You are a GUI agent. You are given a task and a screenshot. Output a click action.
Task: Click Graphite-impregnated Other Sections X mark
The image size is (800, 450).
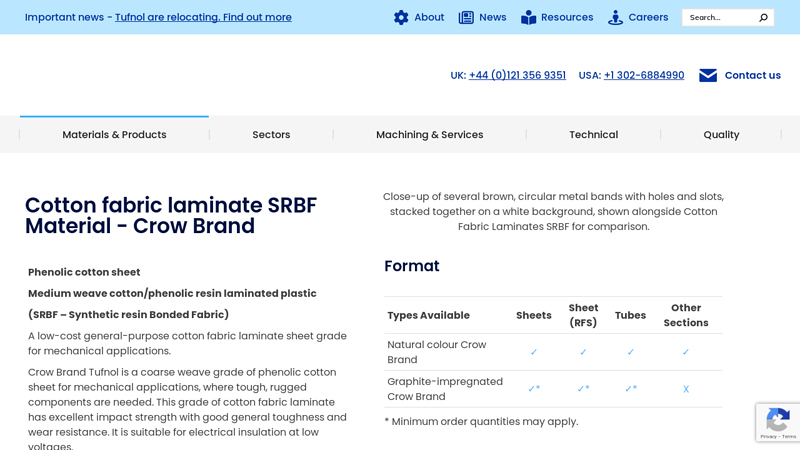[686, 389]
